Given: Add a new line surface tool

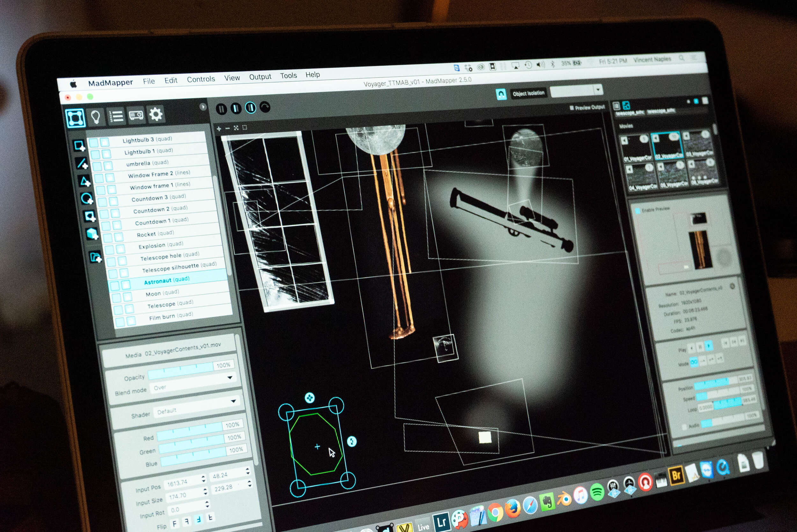Looking at the screenshot, I should coord(82,163).
